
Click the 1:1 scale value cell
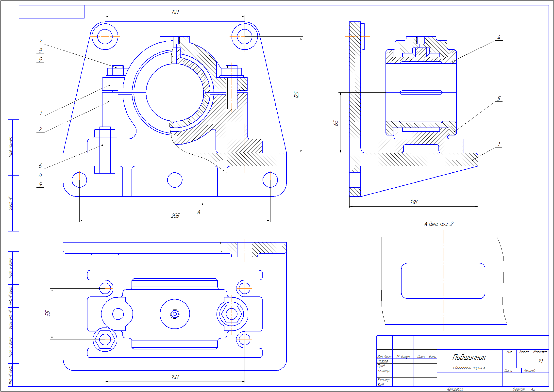coord(540,361)
